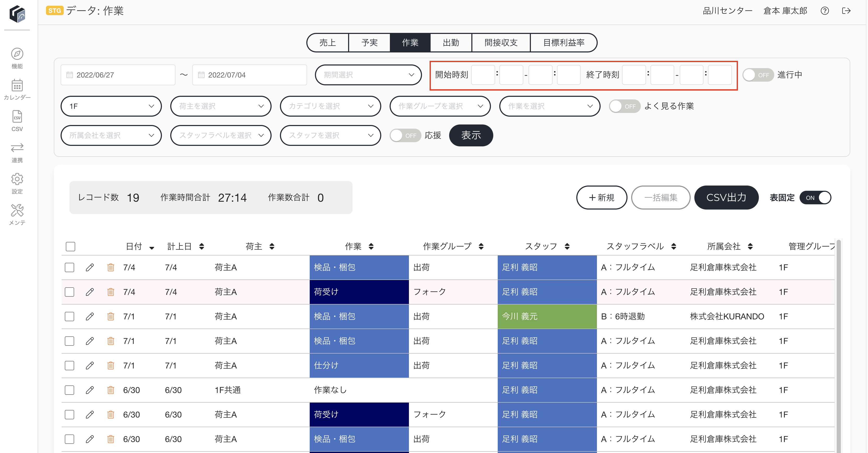This screenshot has height=453, width=868.
Task: Click the logout icon at top right
Action: (846, 11)
